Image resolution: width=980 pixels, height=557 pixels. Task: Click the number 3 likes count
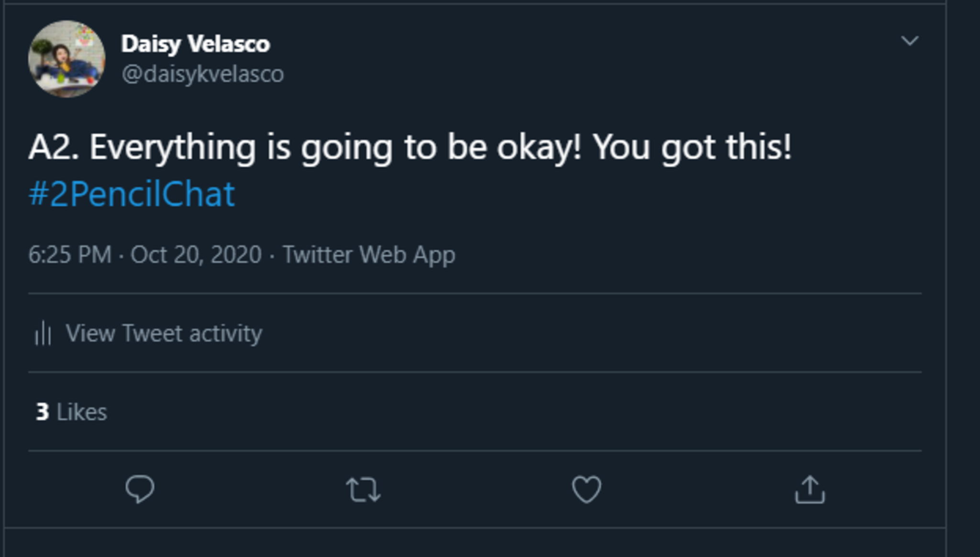tap(42, 412)
